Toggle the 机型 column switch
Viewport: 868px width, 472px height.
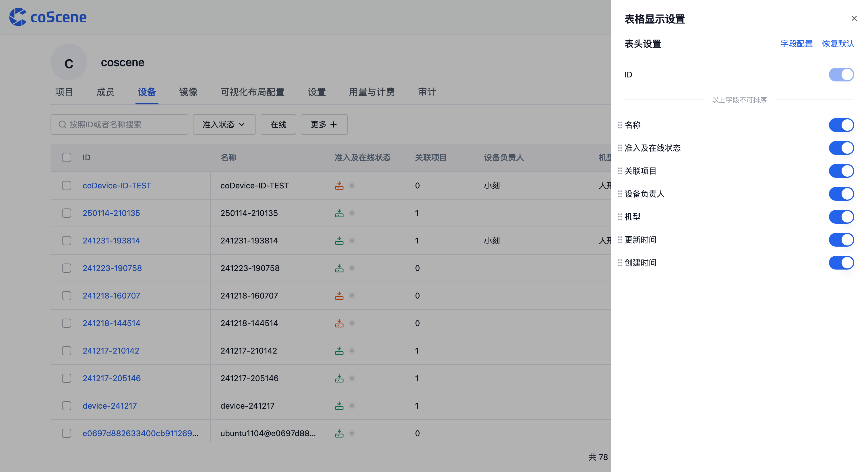coord(841,217)
